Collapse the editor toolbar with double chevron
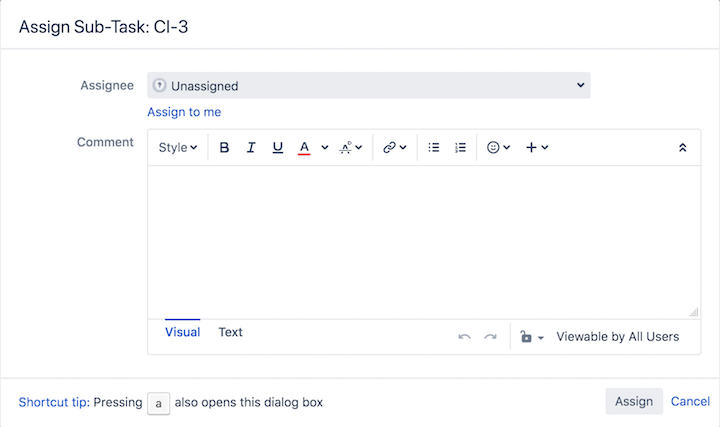 [x=682, y=147]
